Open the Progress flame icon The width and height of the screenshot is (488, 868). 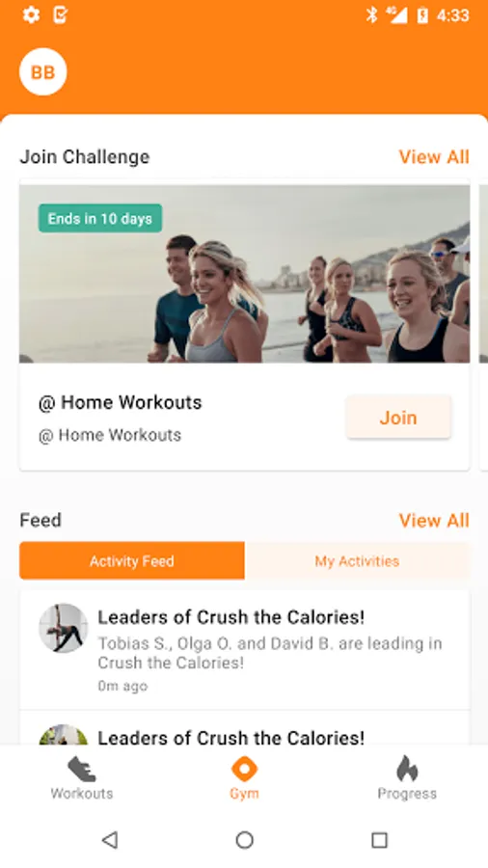point(407,769)
